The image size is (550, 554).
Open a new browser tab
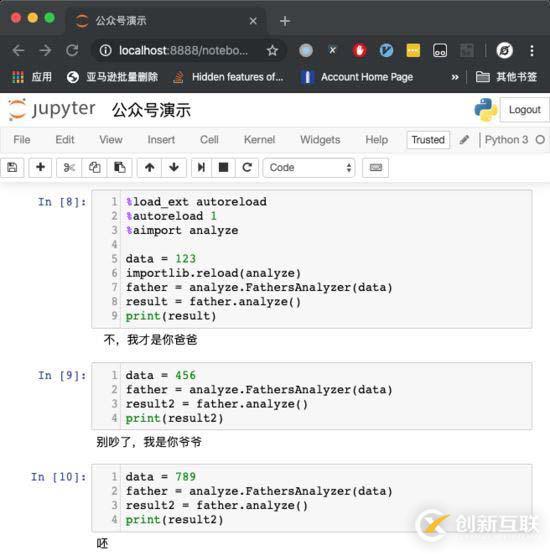285,21
